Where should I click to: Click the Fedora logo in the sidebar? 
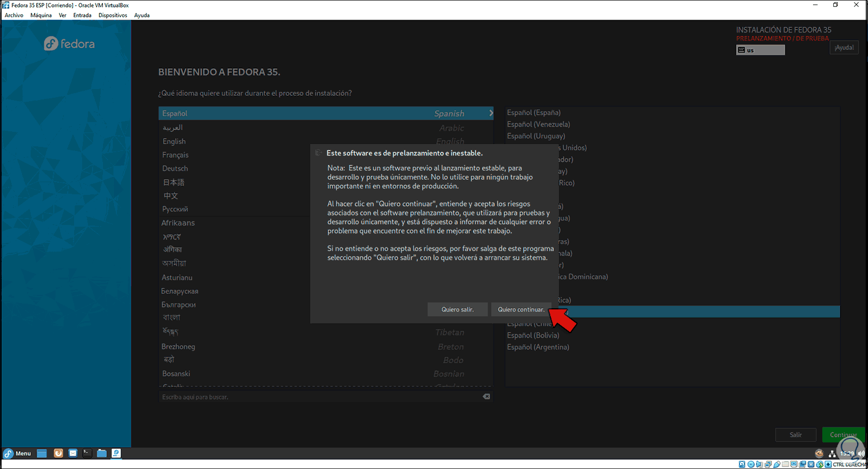(x=69, y=44)
